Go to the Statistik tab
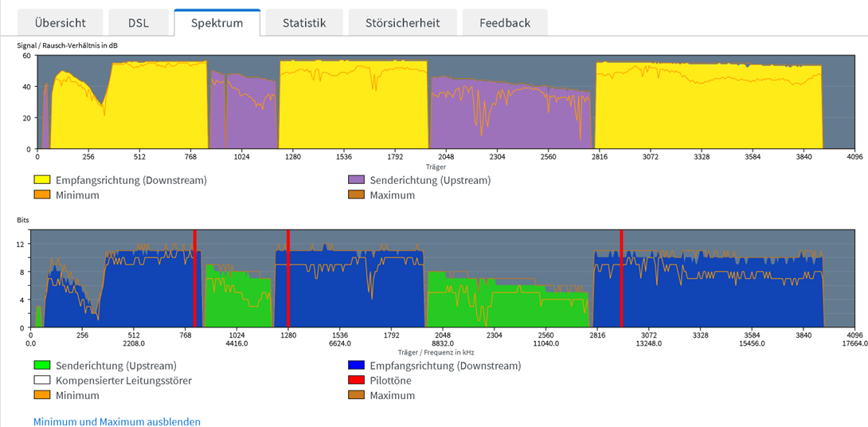The image size is (868, 427). [x=304, y=23]
